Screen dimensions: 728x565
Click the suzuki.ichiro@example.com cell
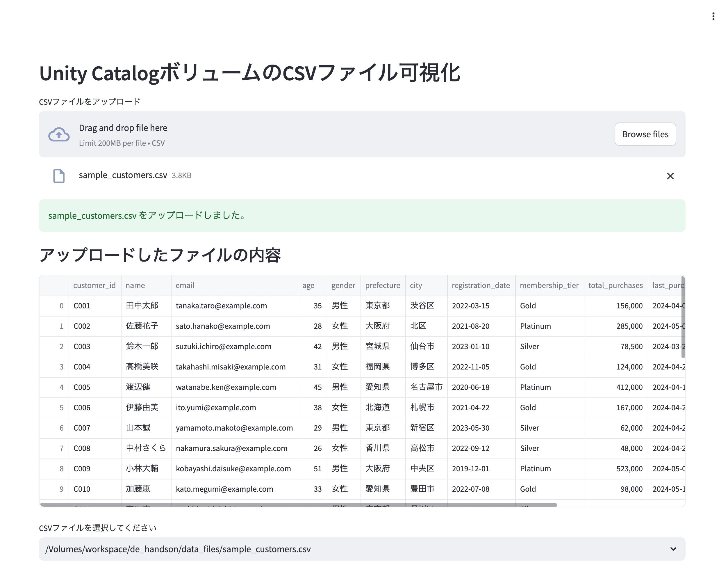(234, 346)
